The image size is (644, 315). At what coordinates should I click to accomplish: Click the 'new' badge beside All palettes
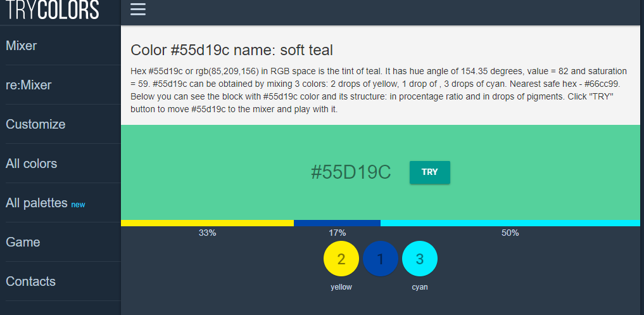coord(78,204)
